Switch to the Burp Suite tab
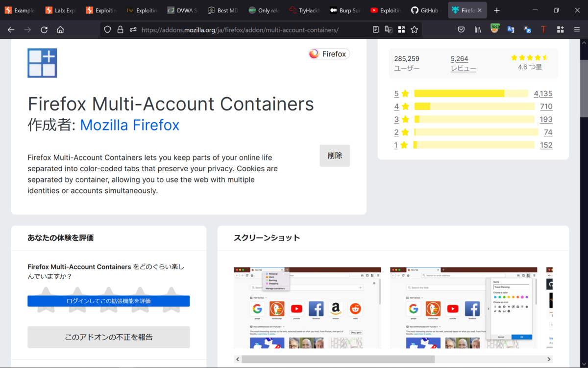 point(345,10)
